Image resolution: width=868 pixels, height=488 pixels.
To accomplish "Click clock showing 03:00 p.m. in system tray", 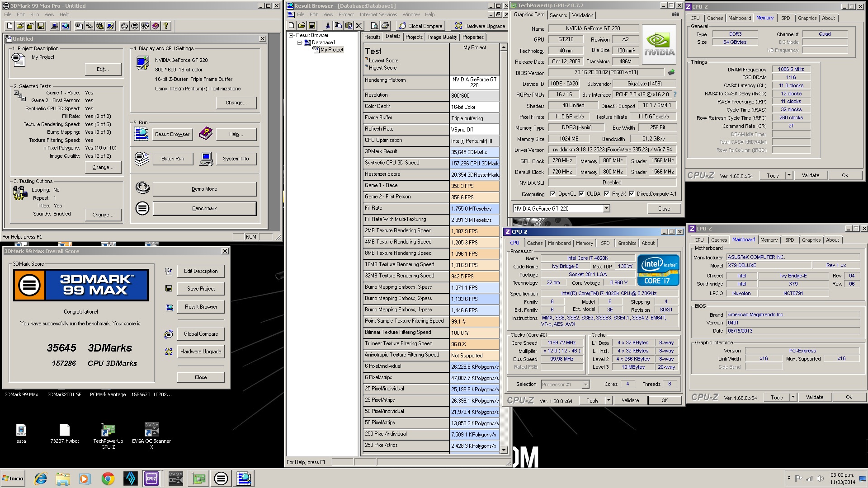I will click(x=842, y=475).
